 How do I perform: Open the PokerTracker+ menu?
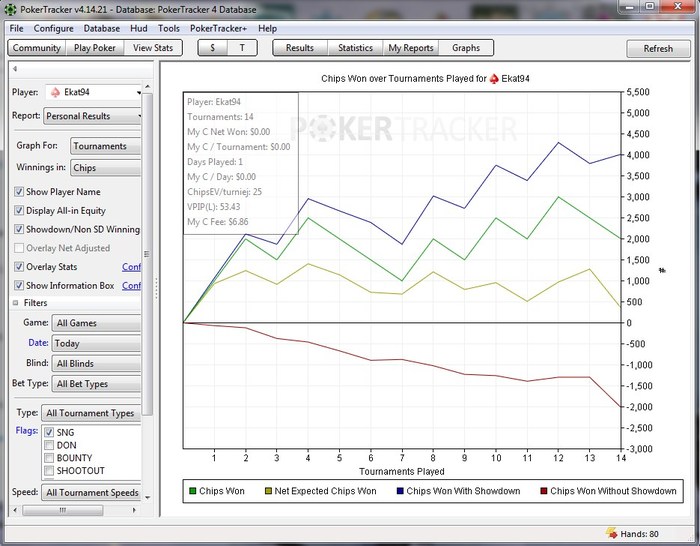pyautogui.click(x=218, y=29)
